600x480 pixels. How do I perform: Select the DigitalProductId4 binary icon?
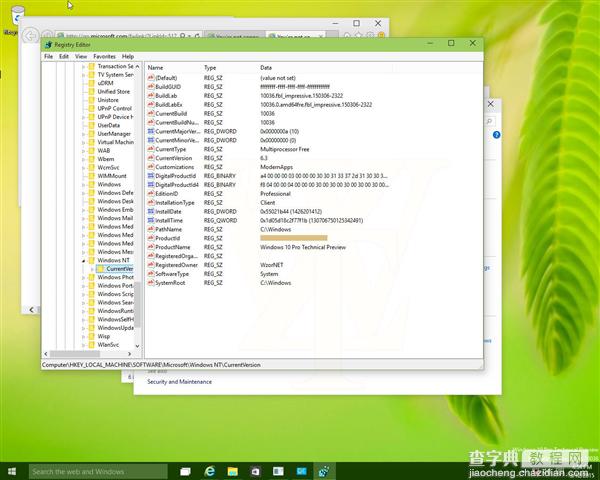point(151,185)
